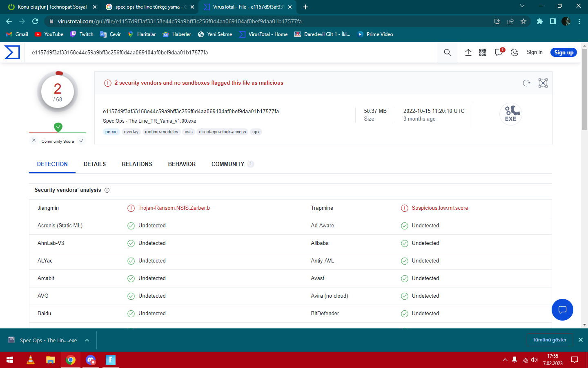588x368 pixels.
Task: Click the page vertical scrollbar
Action: pyautogui.click(x=584, y=90)
